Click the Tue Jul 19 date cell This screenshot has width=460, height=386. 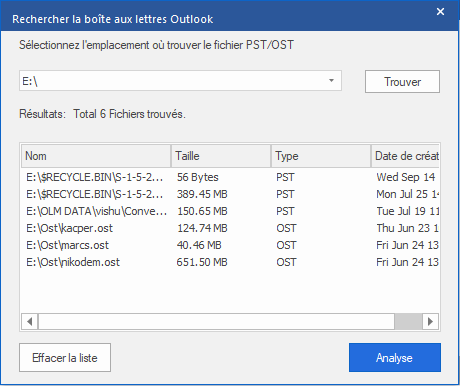408,211
